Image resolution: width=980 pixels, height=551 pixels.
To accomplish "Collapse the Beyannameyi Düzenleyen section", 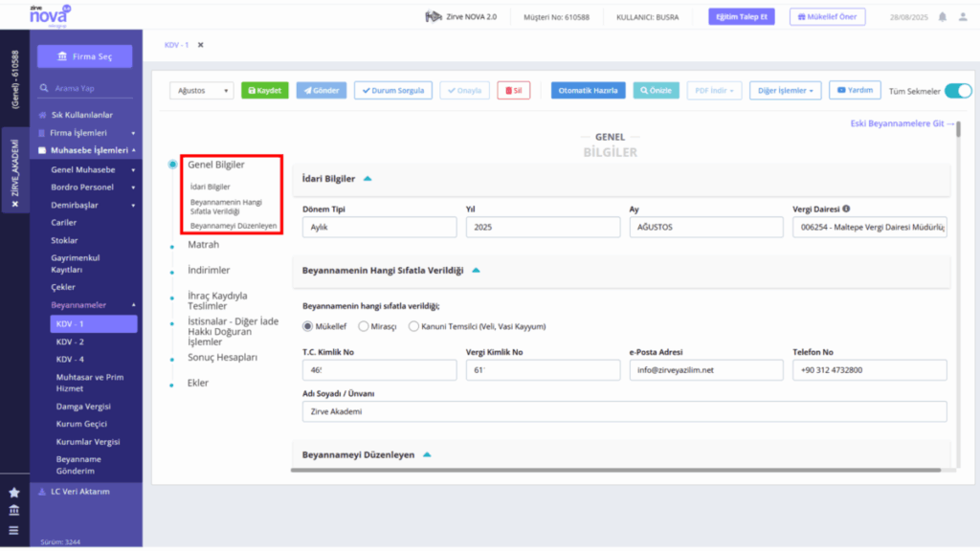I will 427,454.
